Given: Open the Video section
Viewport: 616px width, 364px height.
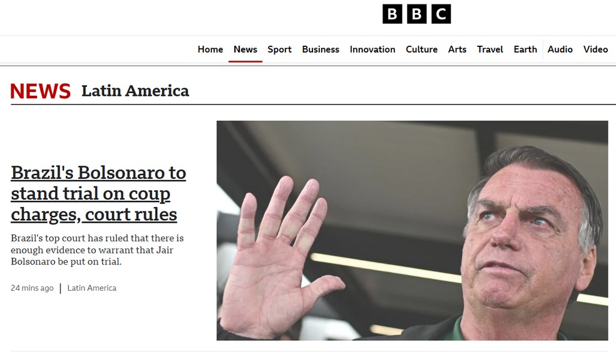Looking at the screenshot, I should point(595,49).
